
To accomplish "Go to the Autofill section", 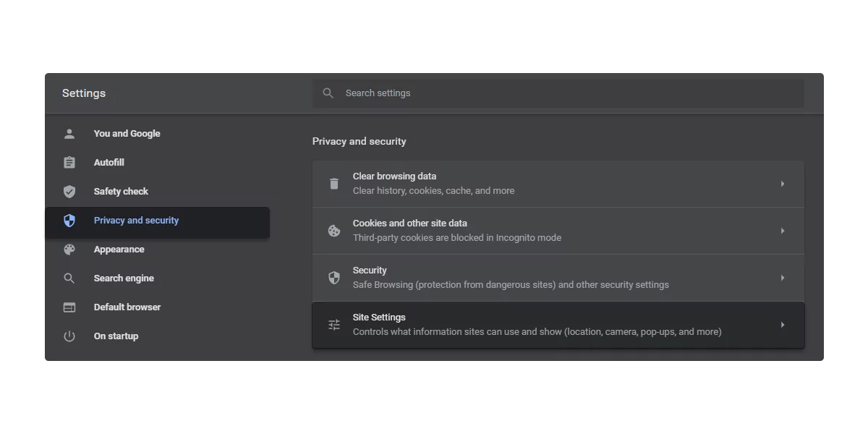I will [x=157, y=163].
